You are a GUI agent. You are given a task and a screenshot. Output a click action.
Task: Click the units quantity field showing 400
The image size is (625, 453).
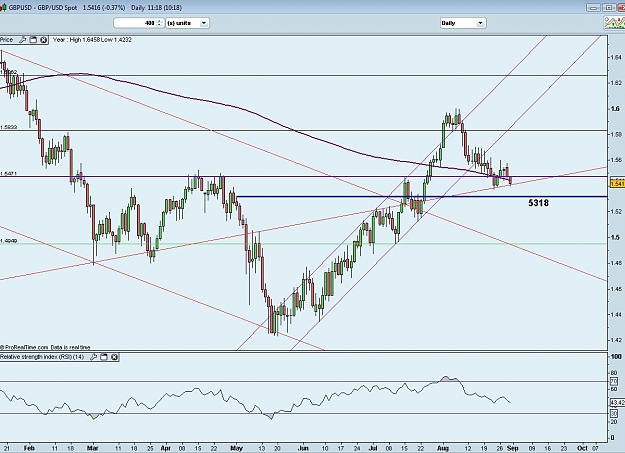135,23
